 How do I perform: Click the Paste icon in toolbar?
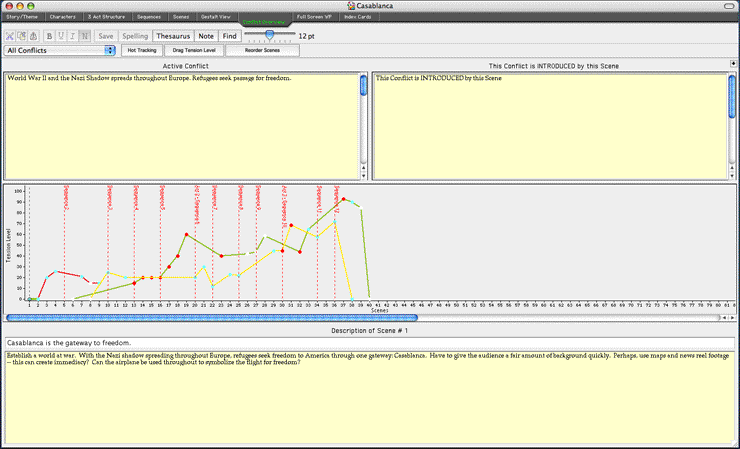(x=32, y=36)
